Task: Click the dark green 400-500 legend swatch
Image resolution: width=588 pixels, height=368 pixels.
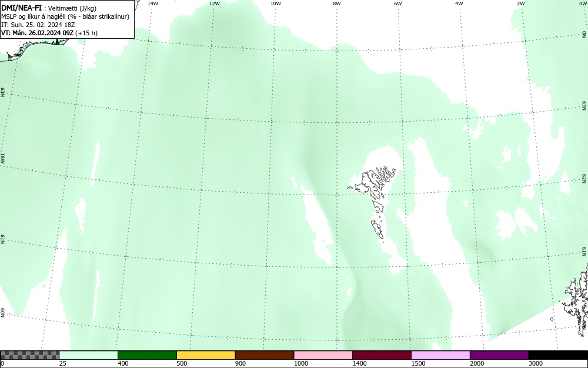Action: [147, 355]
